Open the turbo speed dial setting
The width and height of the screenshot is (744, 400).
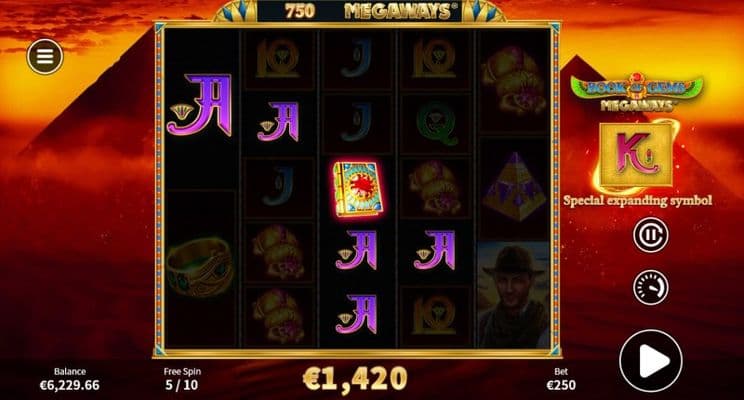click(651, 287)
